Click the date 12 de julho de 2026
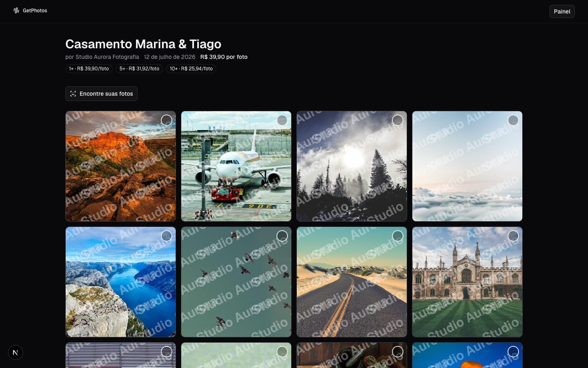Viewport: 588px width, 368px height. tap(169, 57)
